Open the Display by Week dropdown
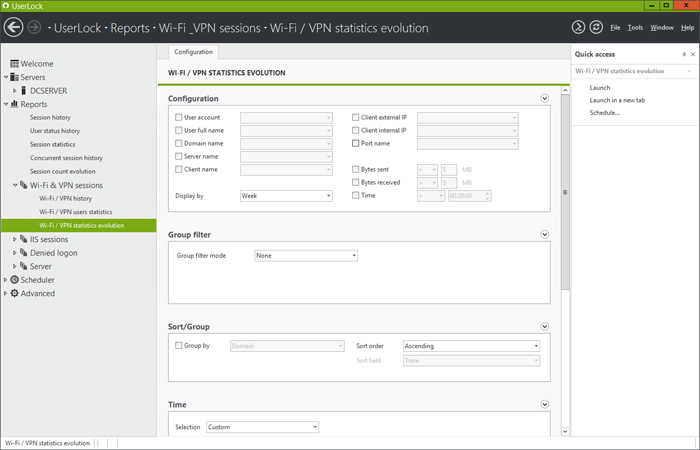The height and width of the screenshot is (450, 700). click(x=286, y=196)
